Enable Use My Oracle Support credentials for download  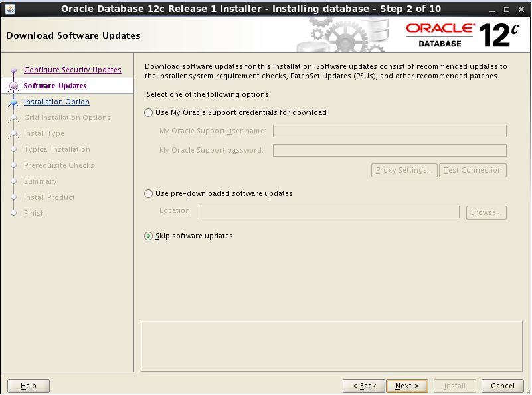coord(148,112)
